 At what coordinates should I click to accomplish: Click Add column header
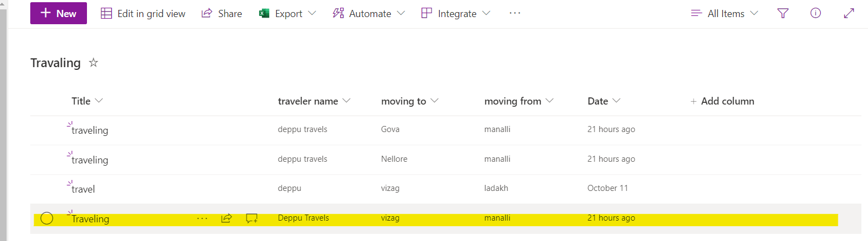pos(722,101)
